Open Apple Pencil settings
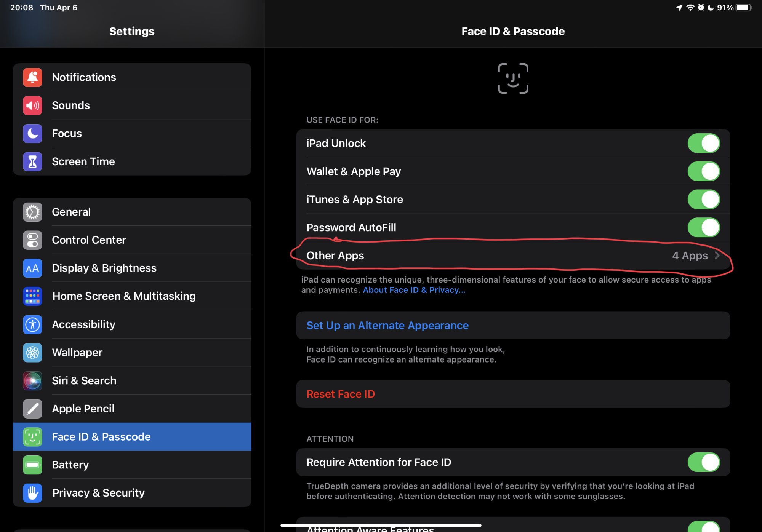Screen dimensions: 762x532 (132, 409)
